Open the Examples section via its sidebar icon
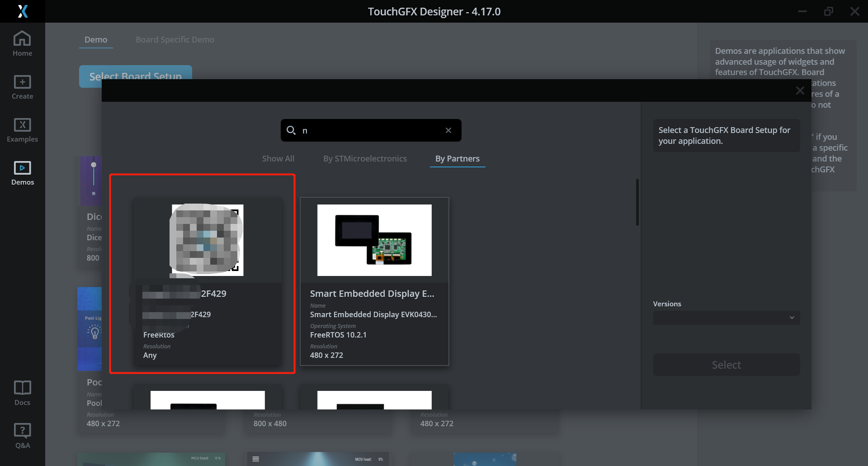This screenshot has height=466, width=868. coord(22,130)
